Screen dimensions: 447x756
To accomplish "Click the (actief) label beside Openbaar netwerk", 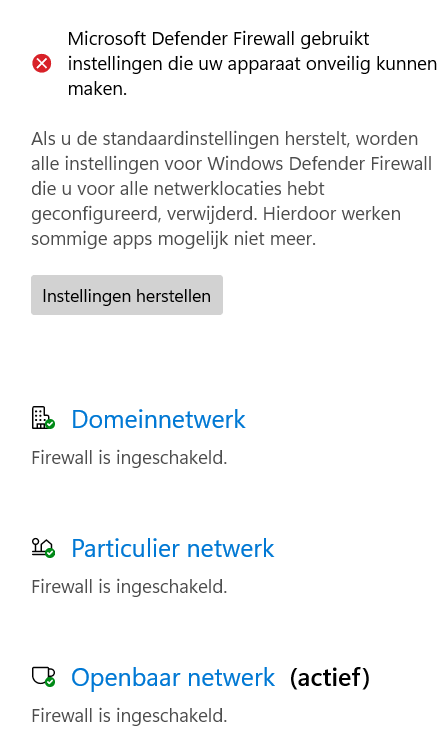I will click(x=330, y=677).
